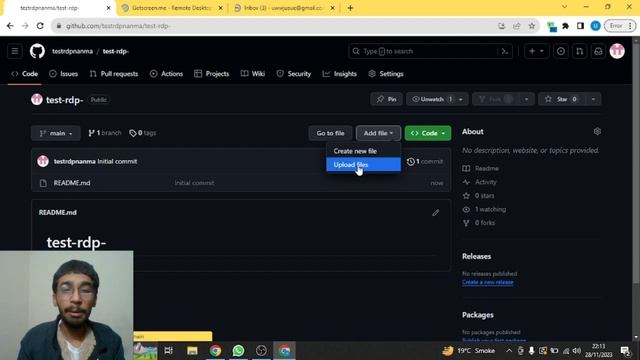Open OBS Studio from the taskbar
The height and width of the screenshot is (360, 640).
(261, 351)
